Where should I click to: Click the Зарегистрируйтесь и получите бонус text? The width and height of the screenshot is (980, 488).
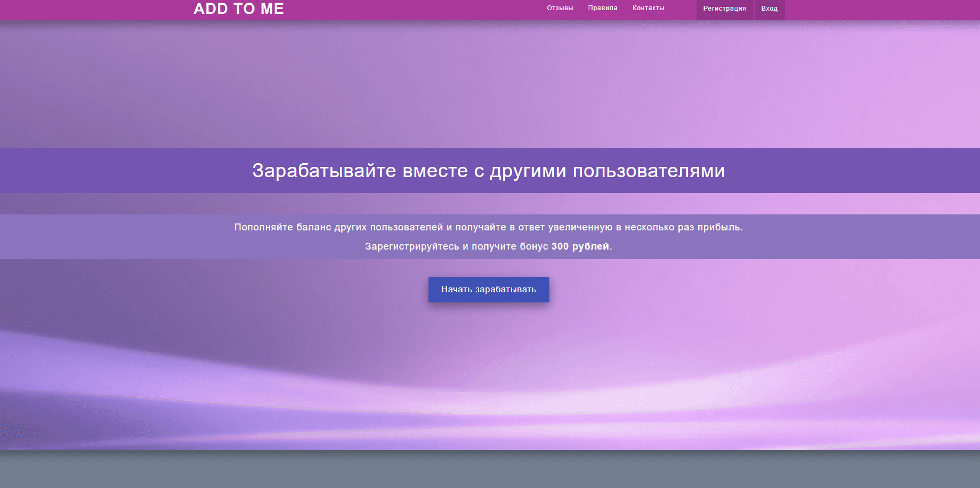[x=457, y=246]
